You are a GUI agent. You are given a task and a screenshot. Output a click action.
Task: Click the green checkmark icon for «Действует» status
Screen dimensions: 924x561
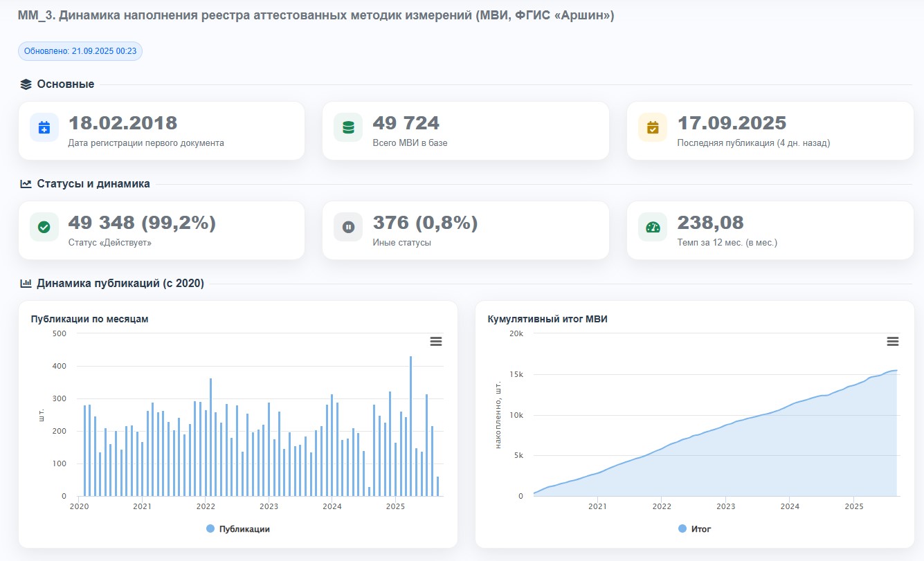(x=44, y=227)
